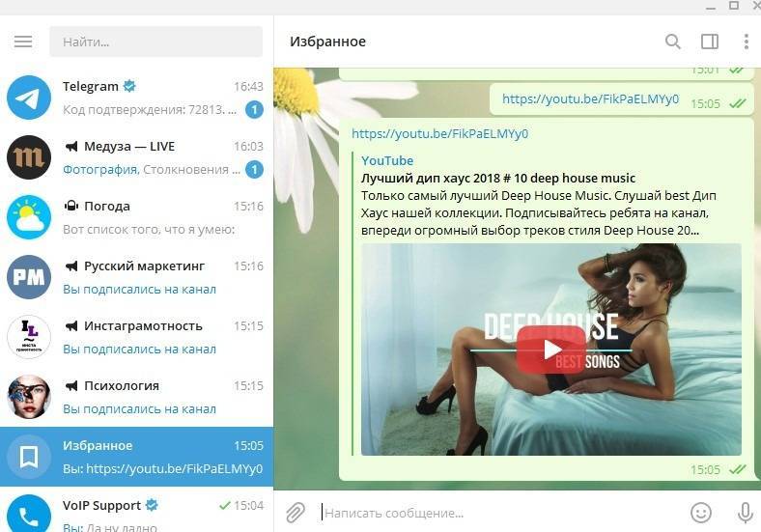Viewport: 761px width, 532px height.
Task: Click the Написать сообщение message field
Action: [x=500, y=513]
